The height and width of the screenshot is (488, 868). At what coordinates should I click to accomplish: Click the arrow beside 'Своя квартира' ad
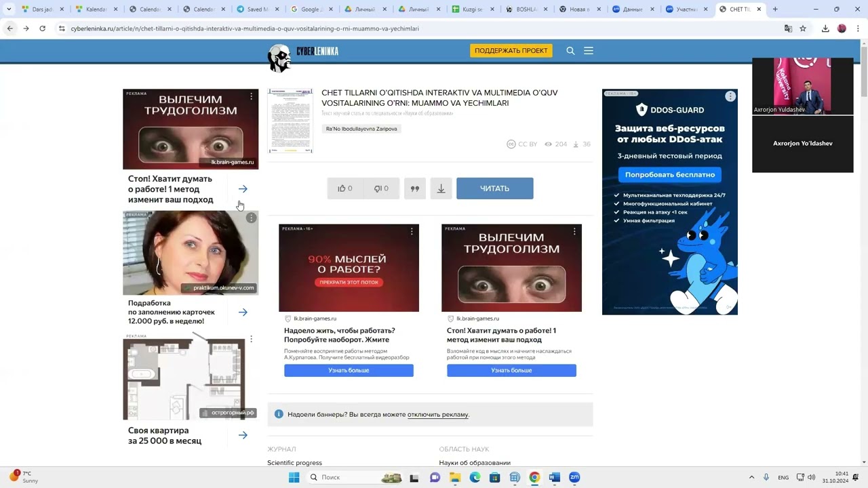pos(243,435)
